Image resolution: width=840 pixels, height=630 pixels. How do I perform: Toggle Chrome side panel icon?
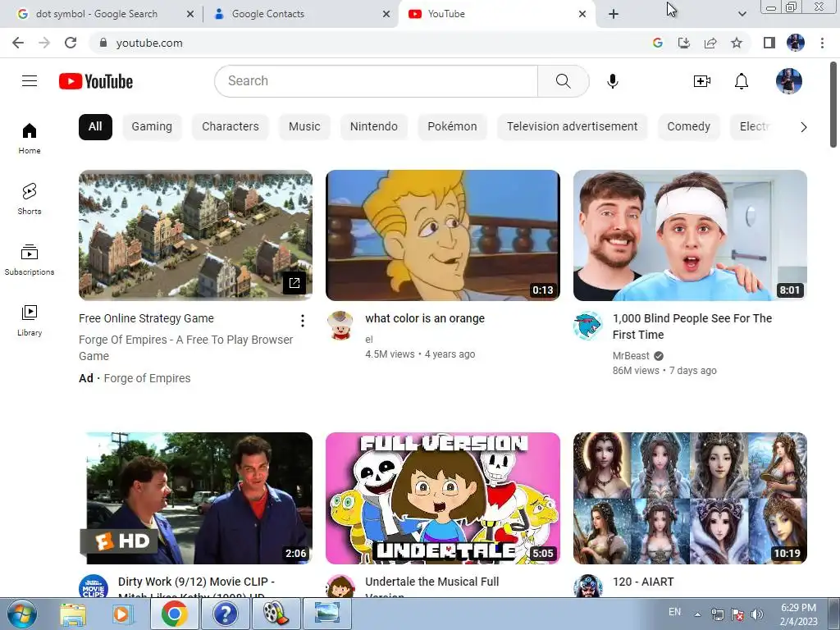pos(769,43)
